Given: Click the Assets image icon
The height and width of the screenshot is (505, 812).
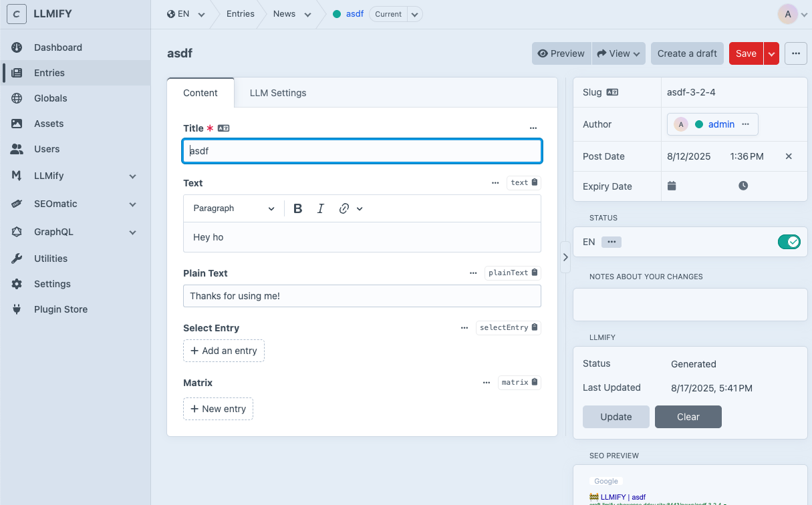Looking at the screenshot, I should coord(17,124).
